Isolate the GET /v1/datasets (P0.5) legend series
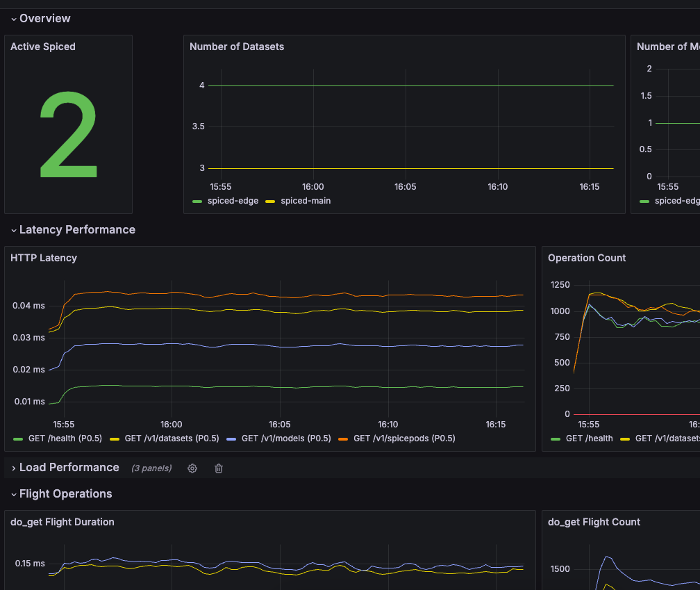This screenshot has width=700, height=590. 172,439
